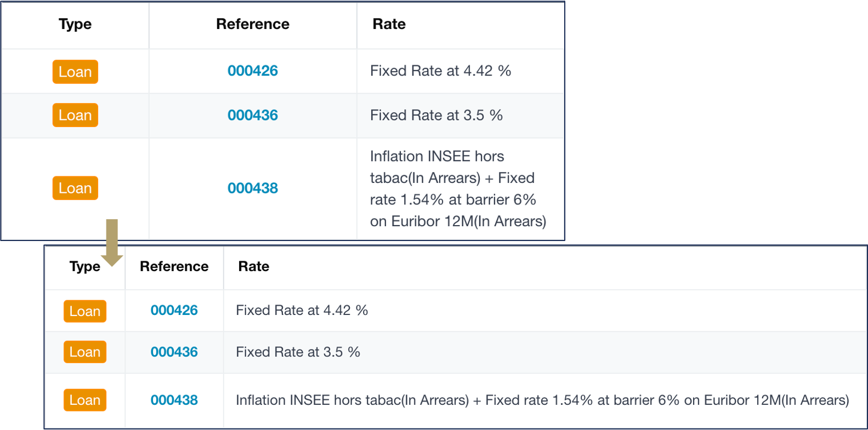Sort by Reference header in the lower table
Image resolution: width=868 pixels, height=430 pixels.
tap(174, 266)
